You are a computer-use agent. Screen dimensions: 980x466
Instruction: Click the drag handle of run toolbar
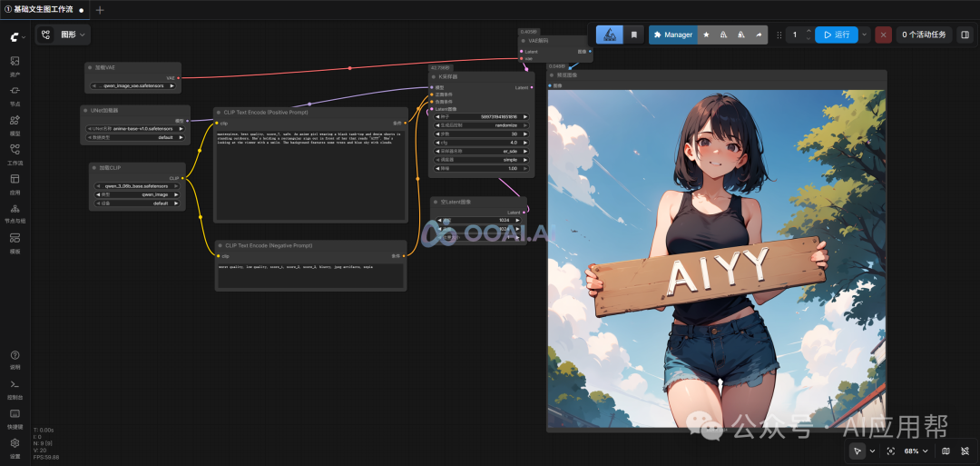779,35
